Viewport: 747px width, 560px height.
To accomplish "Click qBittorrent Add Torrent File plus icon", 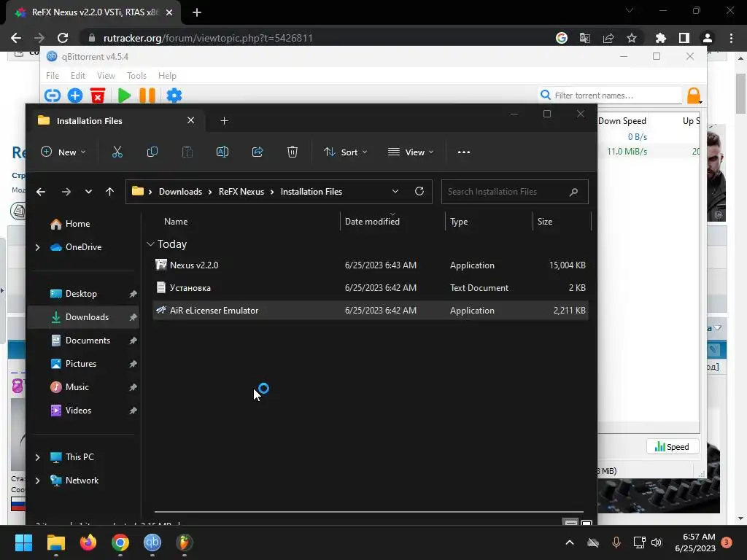I will [x=75, y=96].
